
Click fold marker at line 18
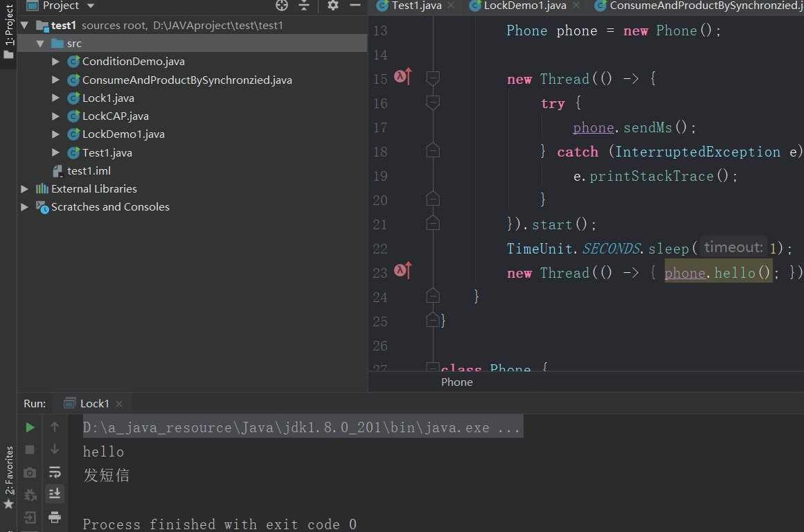[433, 150]
